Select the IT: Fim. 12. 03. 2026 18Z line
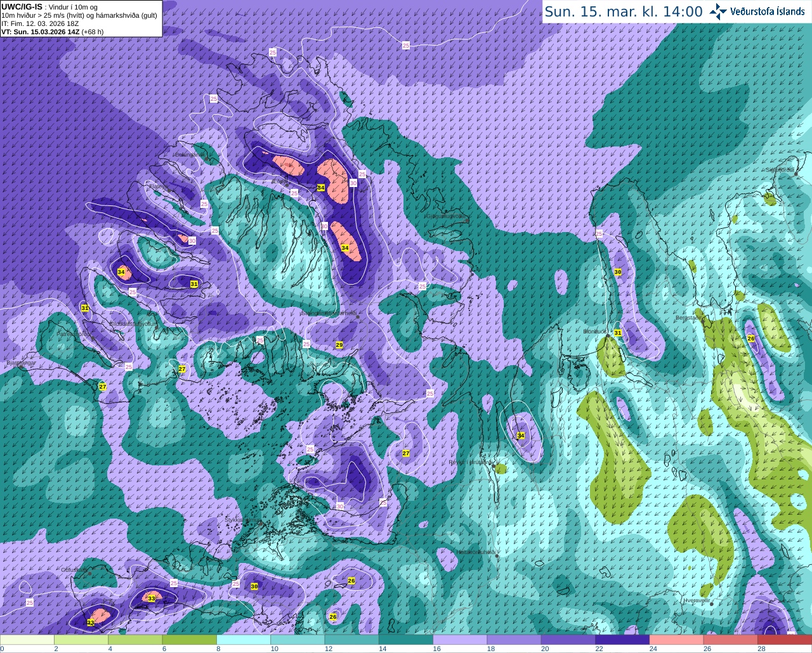This screenshot has height=653, width=812. point(40,23)
